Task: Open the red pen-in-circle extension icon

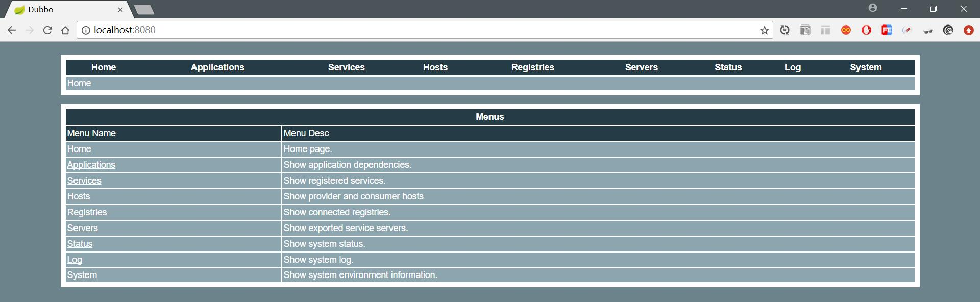Action: click(908, 30)
